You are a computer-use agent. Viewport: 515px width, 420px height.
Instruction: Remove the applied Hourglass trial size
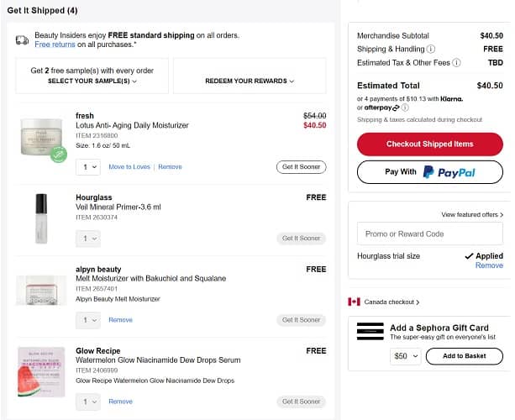coord(489,265)
